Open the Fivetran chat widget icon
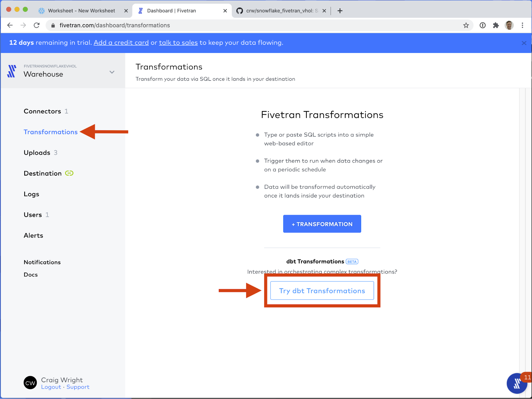 (x=517, y=383)
